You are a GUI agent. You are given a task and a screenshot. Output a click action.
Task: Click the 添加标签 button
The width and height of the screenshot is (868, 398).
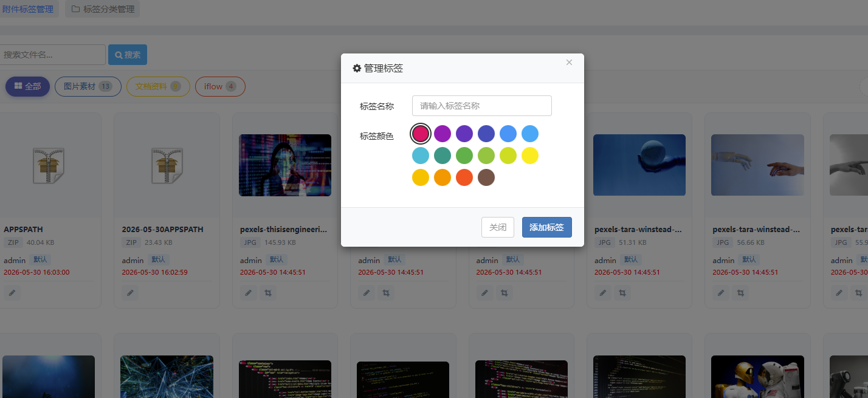(x=546, y=227)
